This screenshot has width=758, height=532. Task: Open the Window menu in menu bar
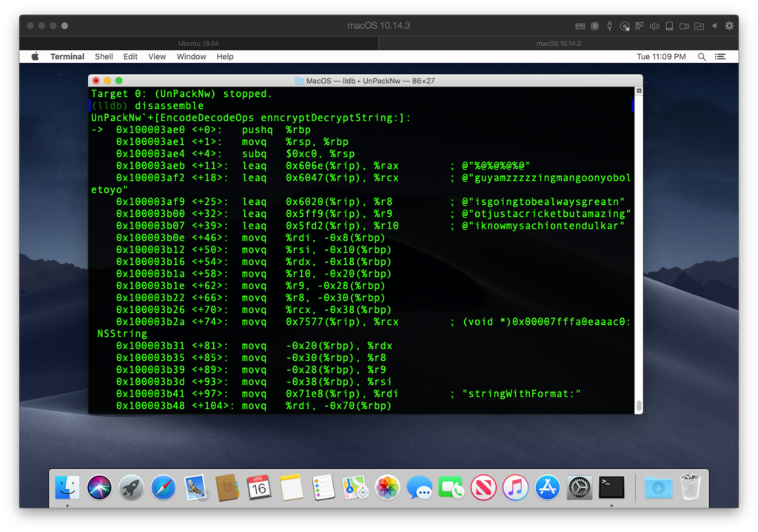[x=191, y=56]
